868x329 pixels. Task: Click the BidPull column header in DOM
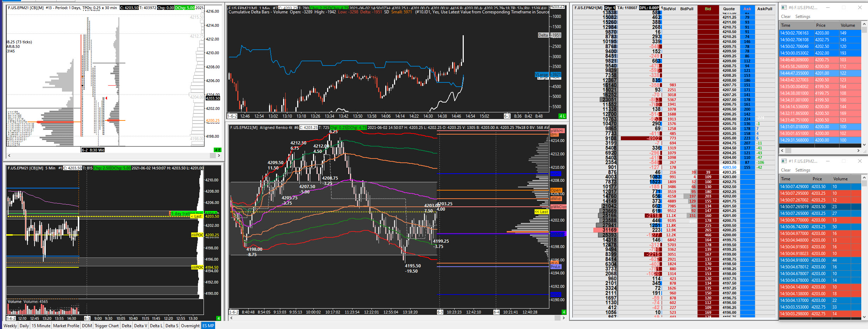pos(687,9)
